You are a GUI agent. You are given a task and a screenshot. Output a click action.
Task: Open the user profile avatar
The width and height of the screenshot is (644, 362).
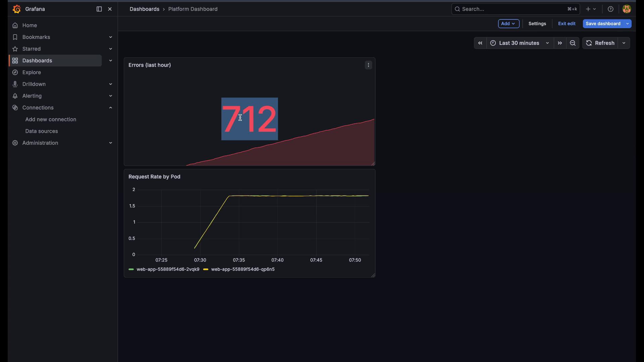pos(627,9)
